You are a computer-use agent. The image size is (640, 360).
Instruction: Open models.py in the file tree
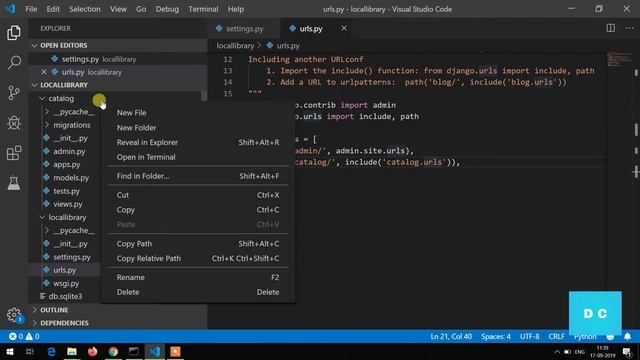pos(71,178)
